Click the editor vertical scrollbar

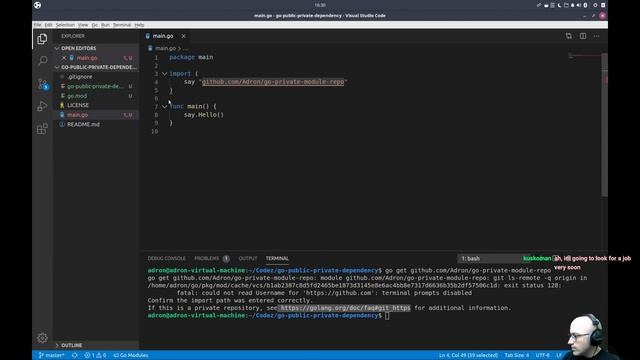[x=604, y=124]
